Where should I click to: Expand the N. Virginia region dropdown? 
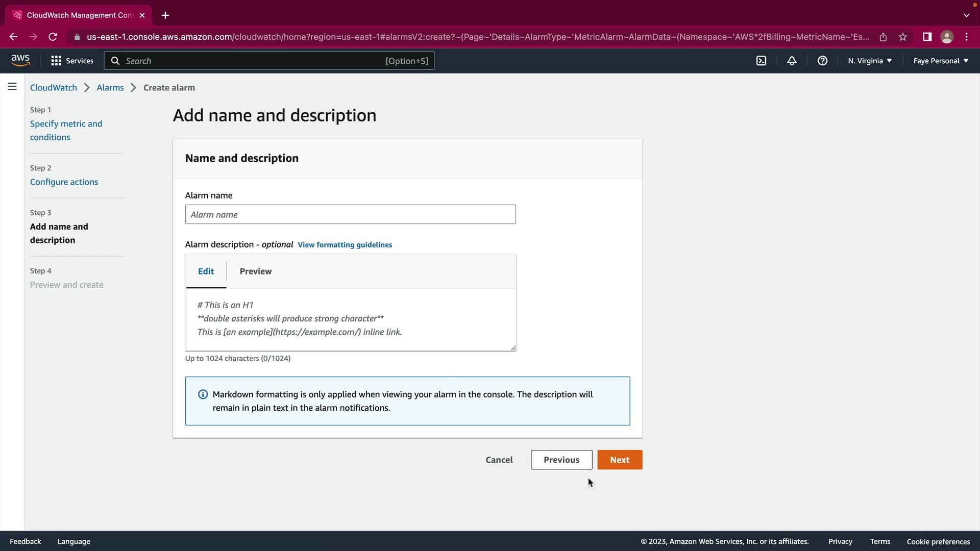[x=870, y=61]
